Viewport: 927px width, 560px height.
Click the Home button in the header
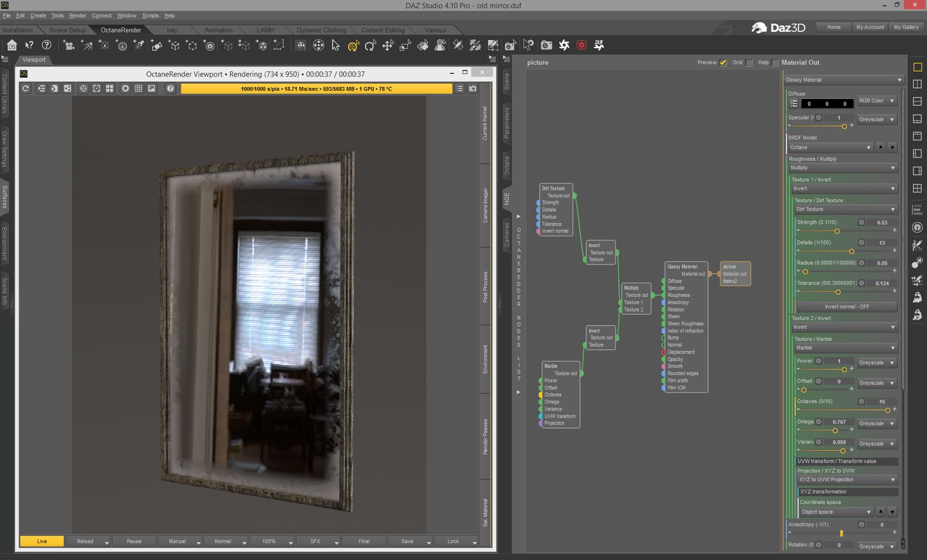pyautogui.click(x=834, y=27)
